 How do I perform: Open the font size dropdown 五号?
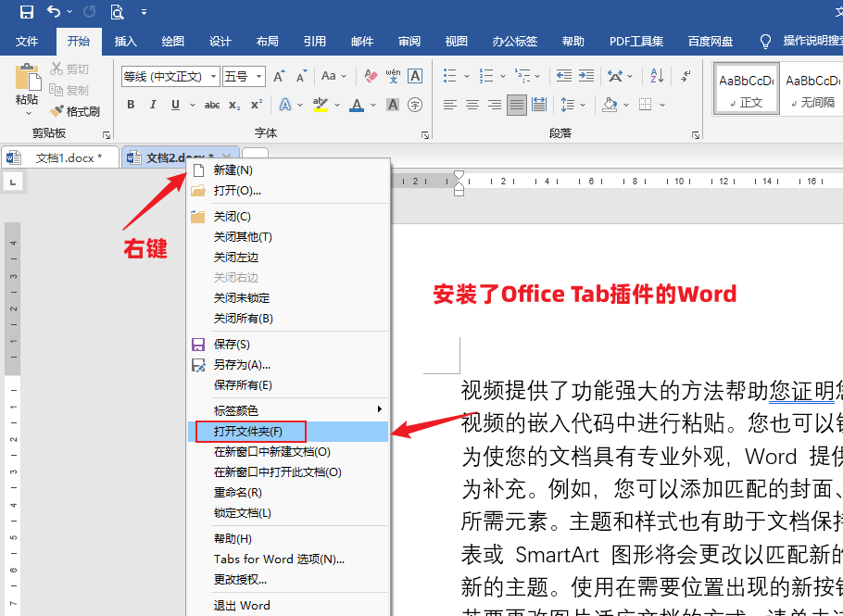259,76
